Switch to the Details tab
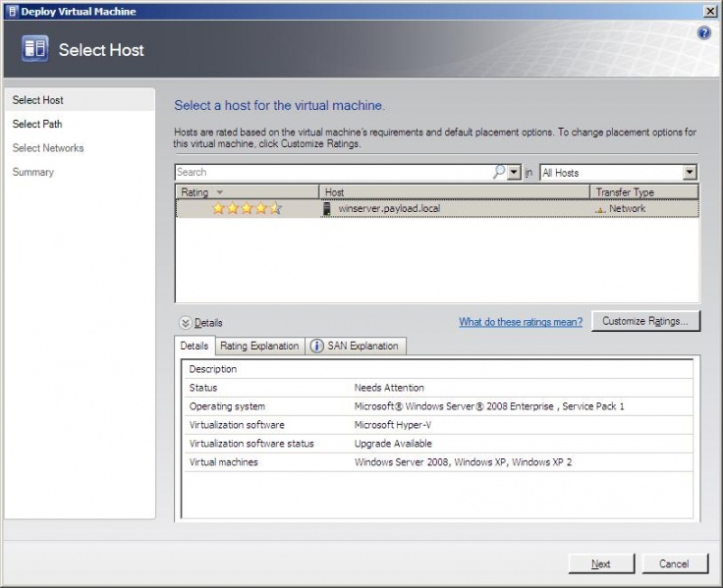 [x=195, y=346]
